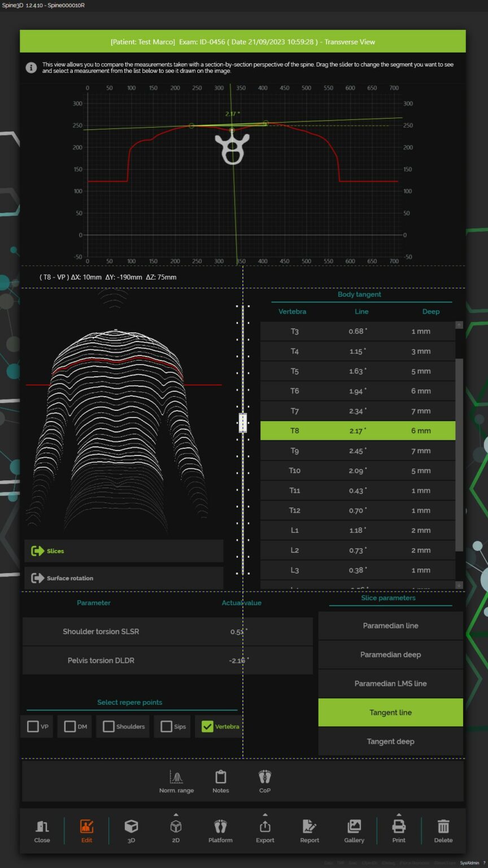
Task: Open the 3D view
Action: click(131, 830)
